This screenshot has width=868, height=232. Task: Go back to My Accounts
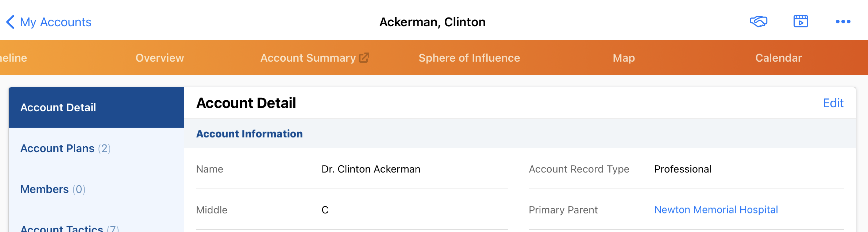pyautogui.click(x=55, y=22)
